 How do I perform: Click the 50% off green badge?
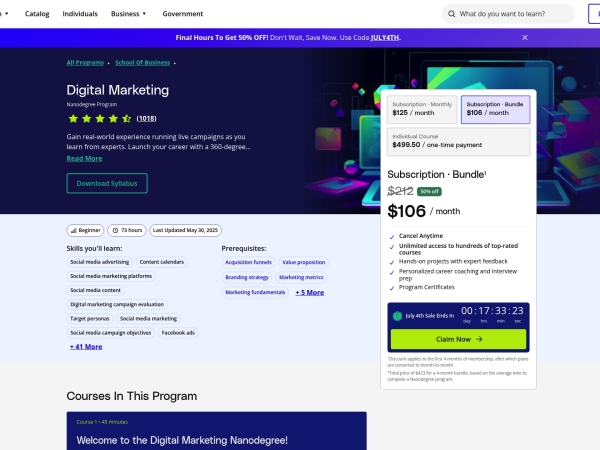429,191
